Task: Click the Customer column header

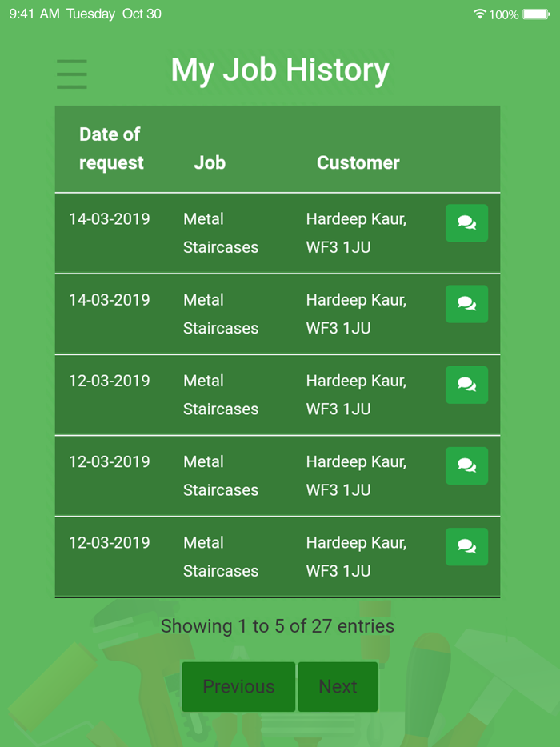Action: coord(358,162)
